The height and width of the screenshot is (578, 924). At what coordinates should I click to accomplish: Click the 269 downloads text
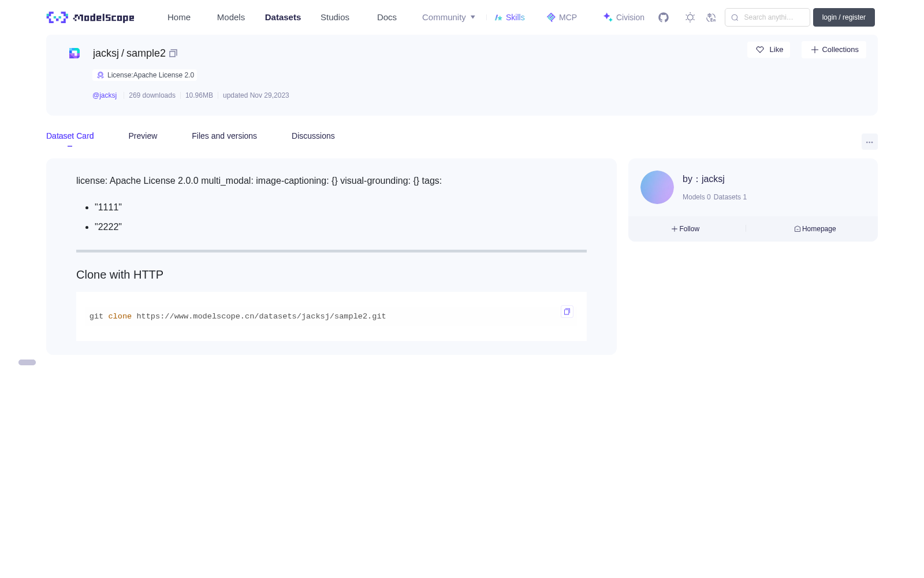click(152, 95)
